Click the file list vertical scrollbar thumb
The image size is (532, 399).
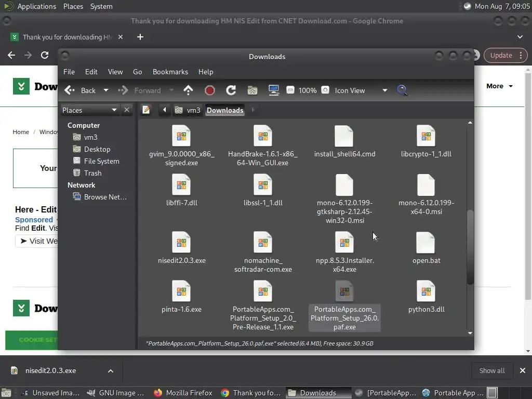pos(470,247)
